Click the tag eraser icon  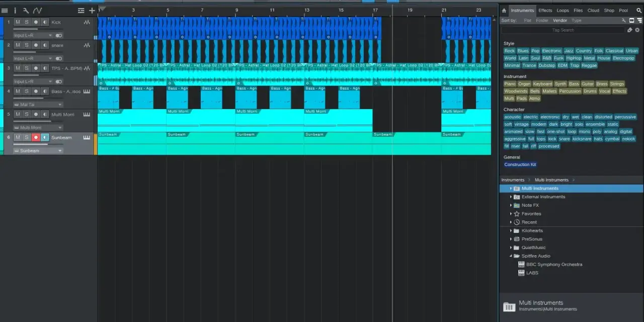pyautogui.click(x=629, y=30)
